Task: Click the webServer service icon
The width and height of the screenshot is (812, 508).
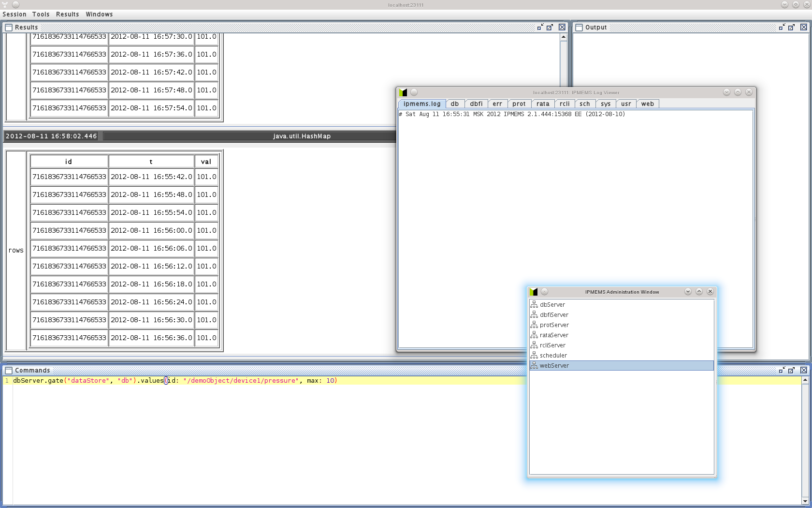Action: [x=534, y=365]
